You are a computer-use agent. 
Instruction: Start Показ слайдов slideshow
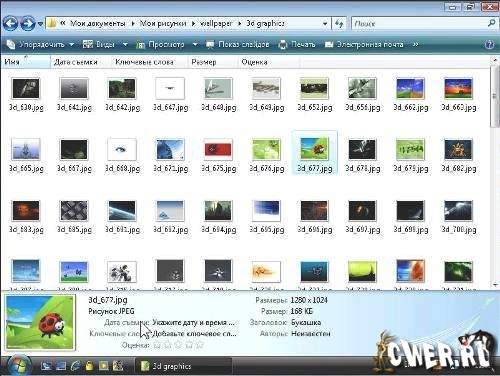pyautogui.click(x=237, y=44)
